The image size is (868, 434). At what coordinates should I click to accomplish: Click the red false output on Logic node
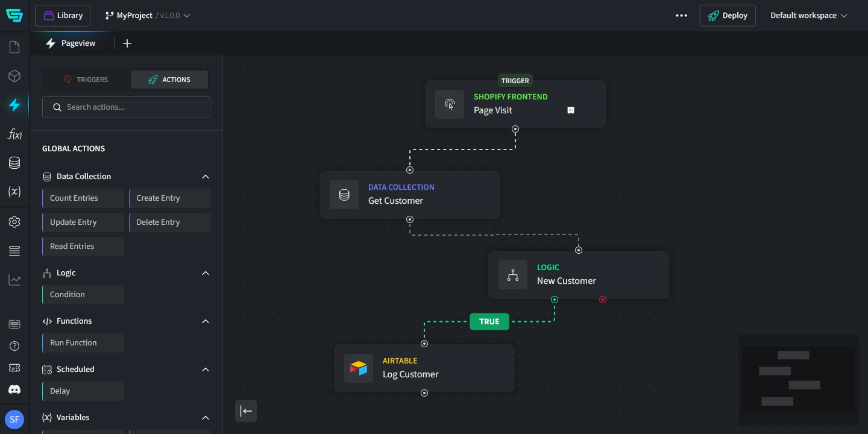coord(603,300)
